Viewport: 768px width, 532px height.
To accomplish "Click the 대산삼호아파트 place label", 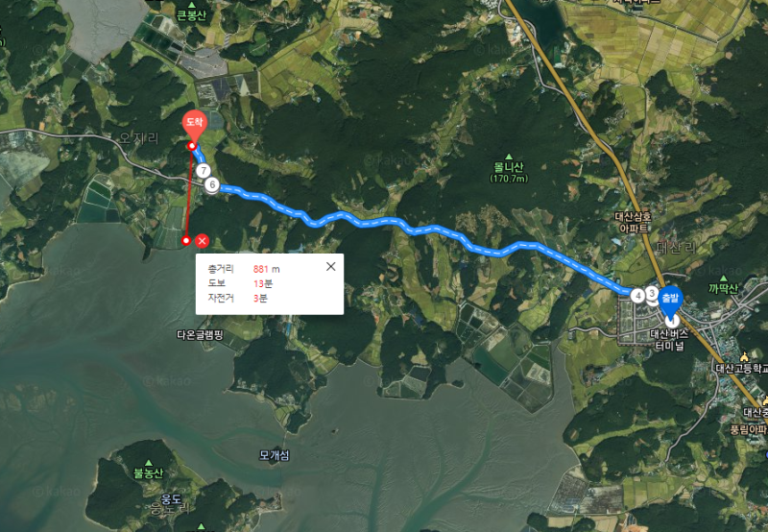I will [x=634, y=223].
